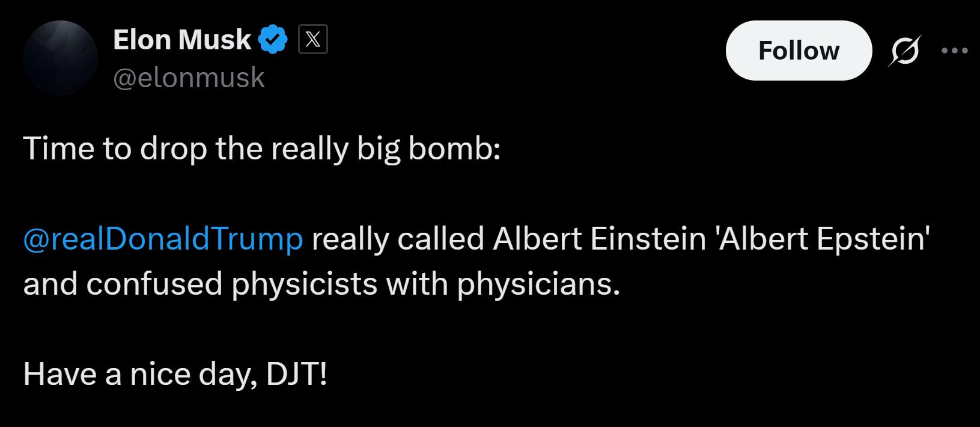Click the blue verified checkmark badge
980x427 pixels.
coord(273,40)
